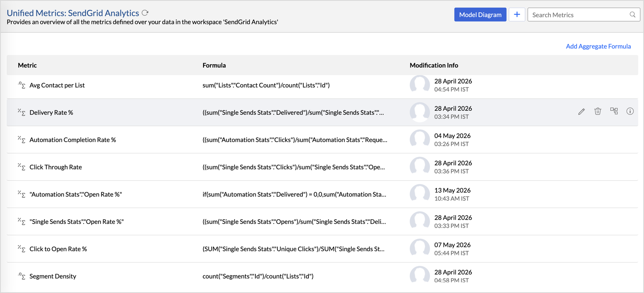
Task: Click the Formula column header
Action: [214, 65]
